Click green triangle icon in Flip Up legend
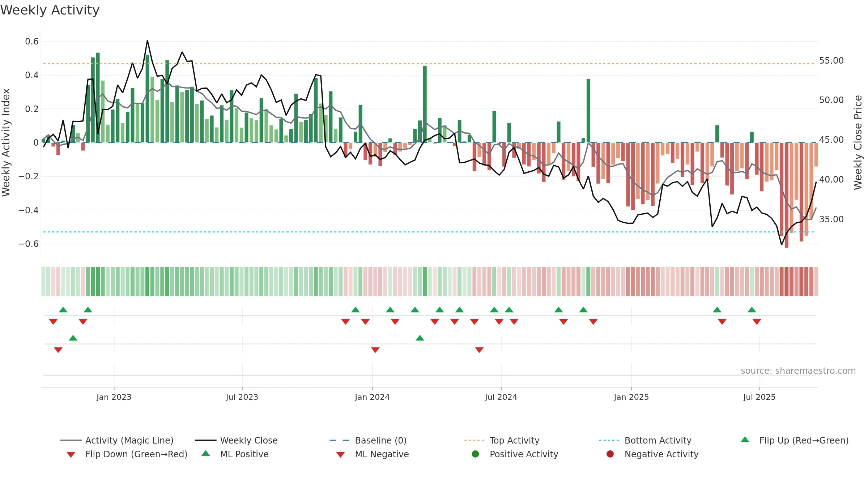 tap(745, 440)
